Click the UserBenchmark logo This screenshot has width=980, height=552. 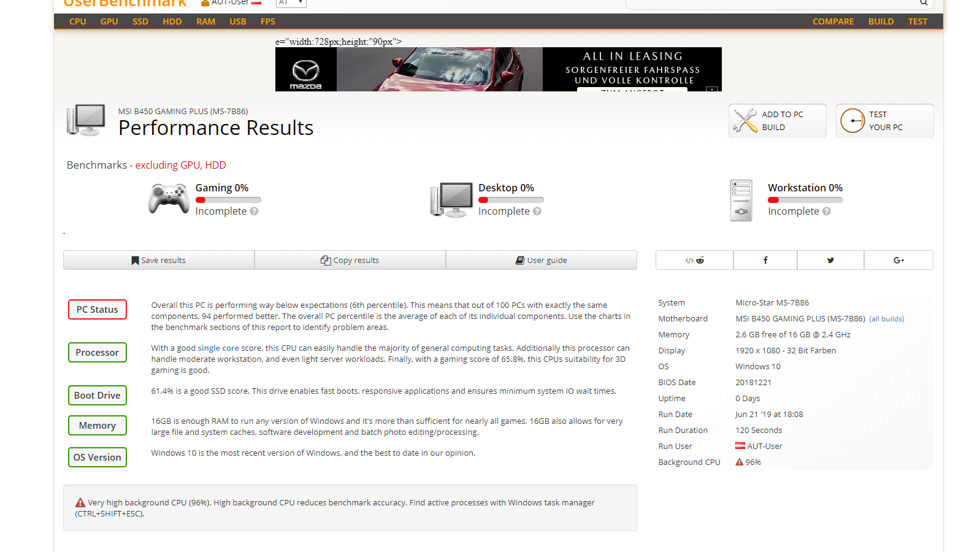pyautogui.click(x=125, y=3)
